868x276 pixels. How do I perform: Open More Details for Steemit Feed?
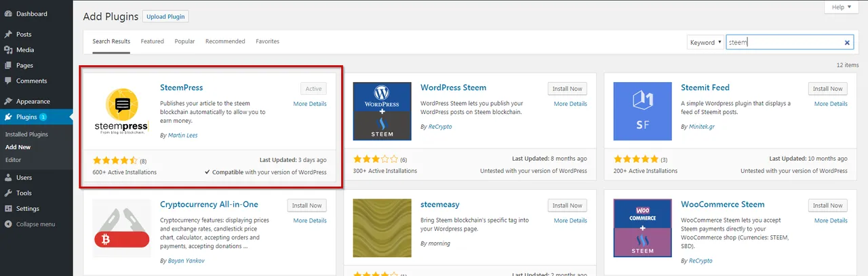831,104
